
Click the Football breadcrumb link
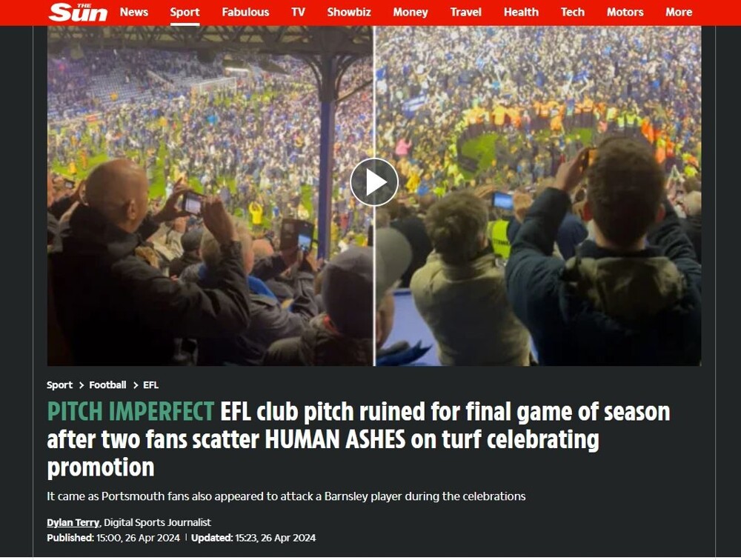point(107,385)
